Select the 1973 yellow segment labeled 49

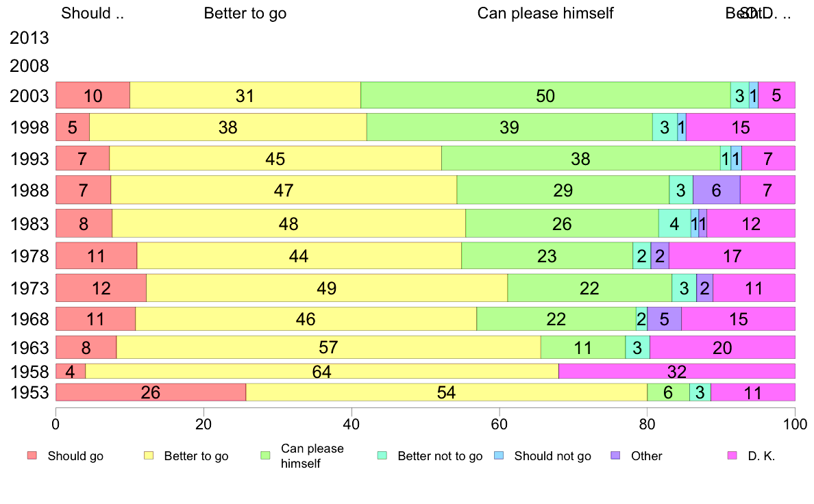327,288
